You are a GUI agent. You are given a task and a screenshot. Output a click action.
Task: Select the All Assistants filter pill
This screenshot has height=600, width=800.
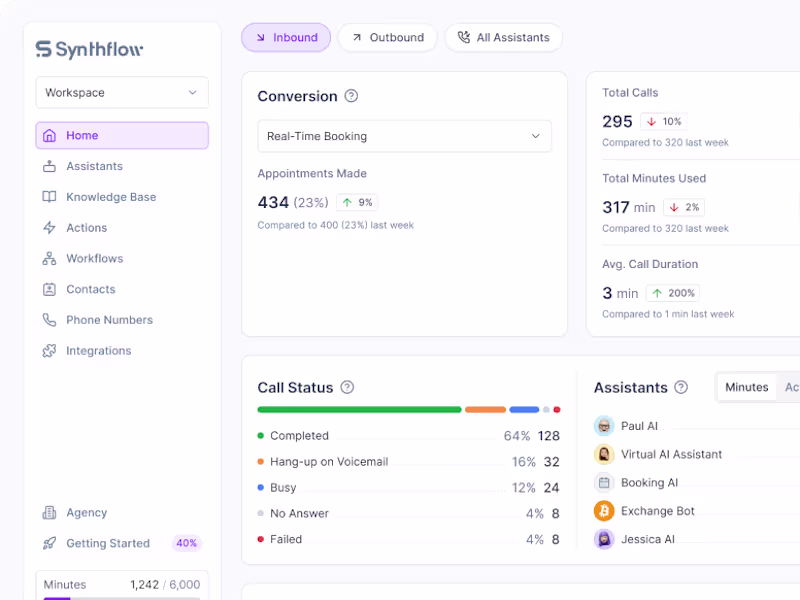504,38
